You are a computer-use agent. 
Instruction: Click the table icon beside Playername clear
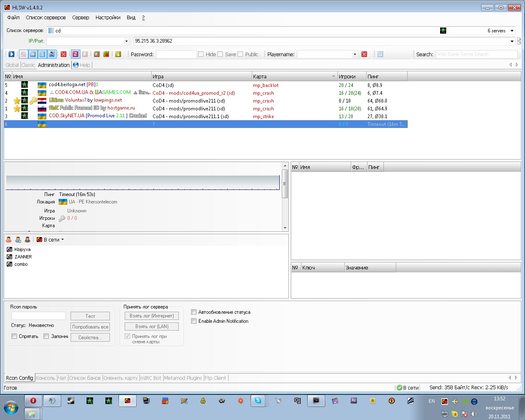point(380,54)
